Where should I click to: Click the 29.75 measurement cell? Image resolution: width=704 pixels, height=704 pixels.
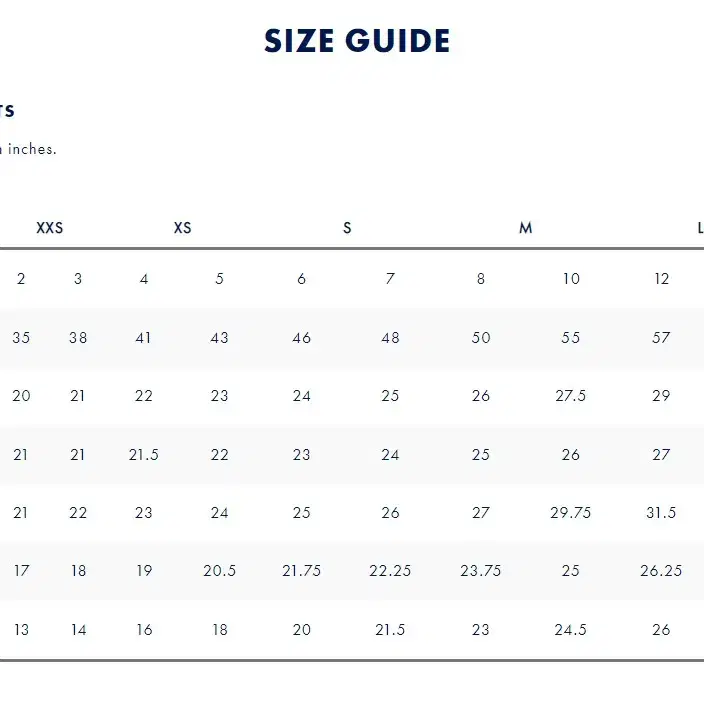[x=571, y=512]
